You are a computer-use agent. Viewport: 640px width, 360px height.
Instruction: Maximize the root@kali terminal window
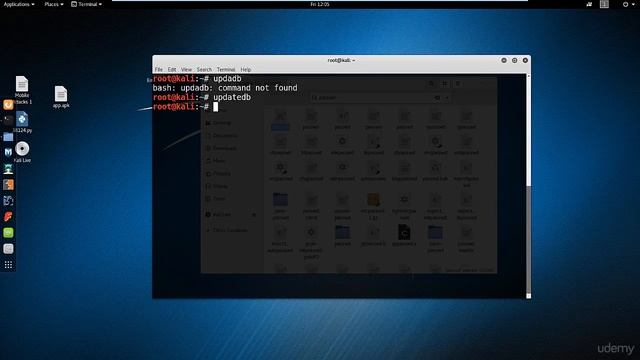[514, 60]
